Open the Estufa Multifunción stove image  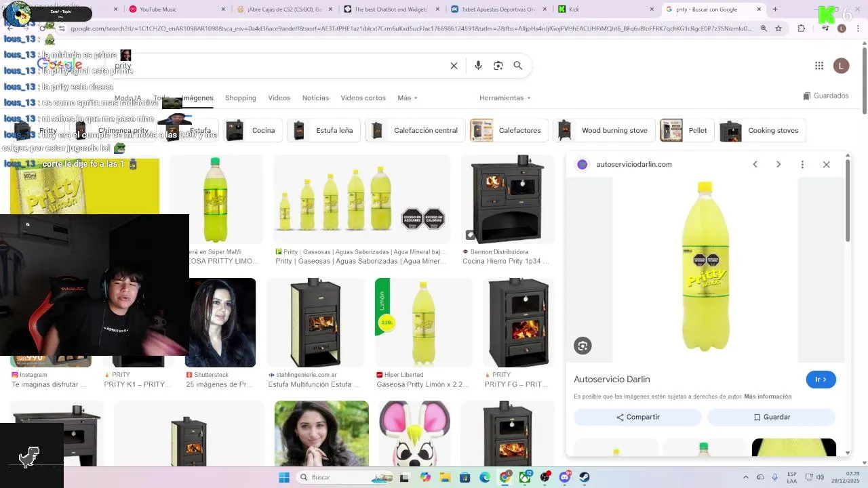pos(315,323)
